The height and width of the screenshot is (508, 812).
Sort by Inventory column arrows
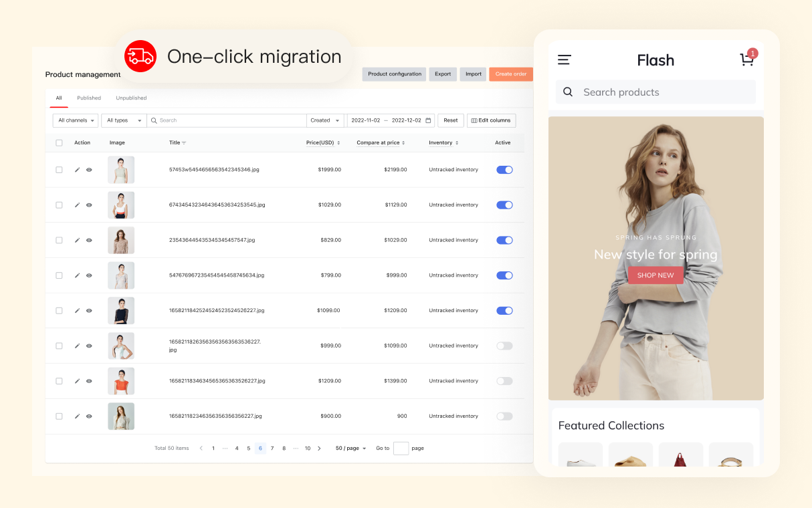(458, 142)
